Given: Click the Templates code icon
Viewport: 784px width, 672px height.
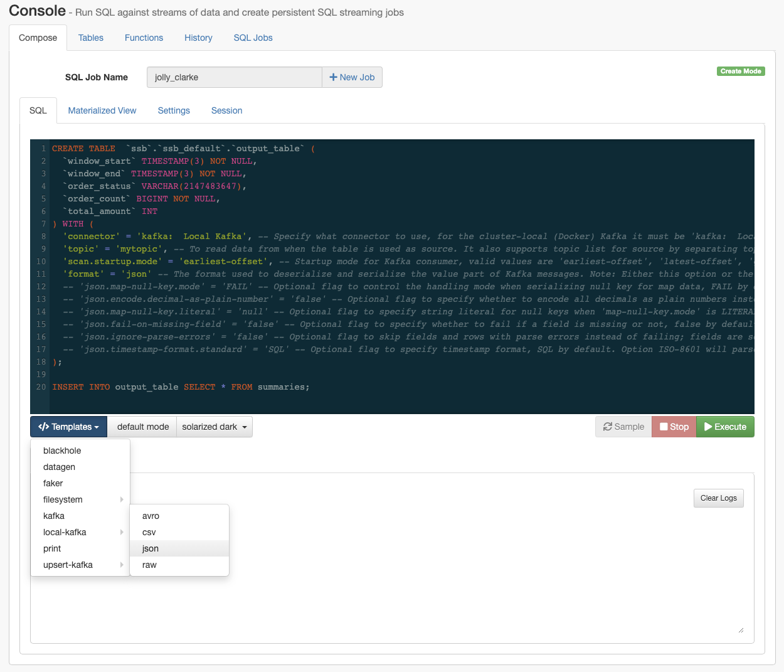Looking at the screenshot, I should [x=43, y=427].
